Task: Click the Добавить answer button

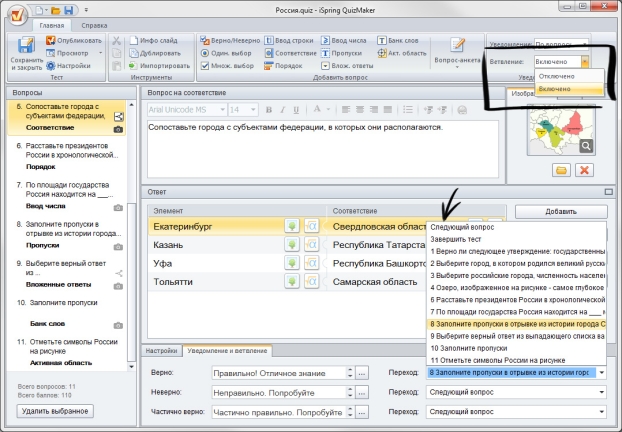Action: [x=561, y=212]
